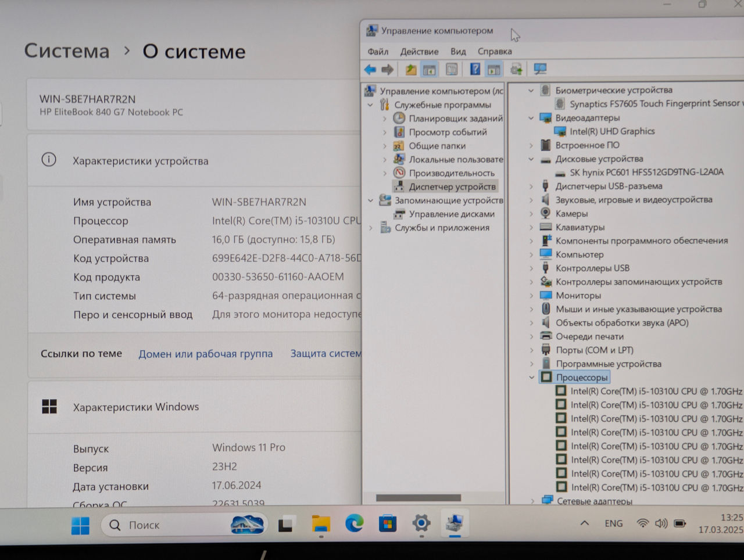Open Microsoft Store from the taskbar
The image size is (744, 560).
(388, 524)
